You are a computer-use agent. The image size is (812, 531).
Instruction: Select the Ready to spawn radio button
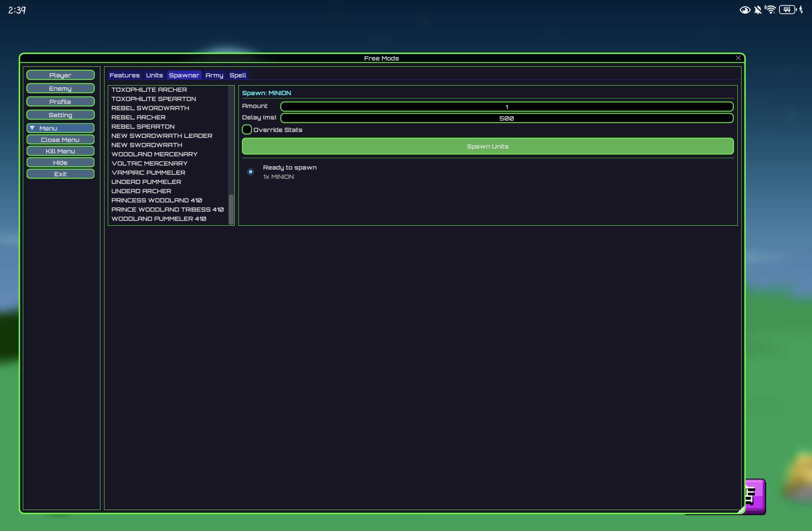(x=251, y=172)
